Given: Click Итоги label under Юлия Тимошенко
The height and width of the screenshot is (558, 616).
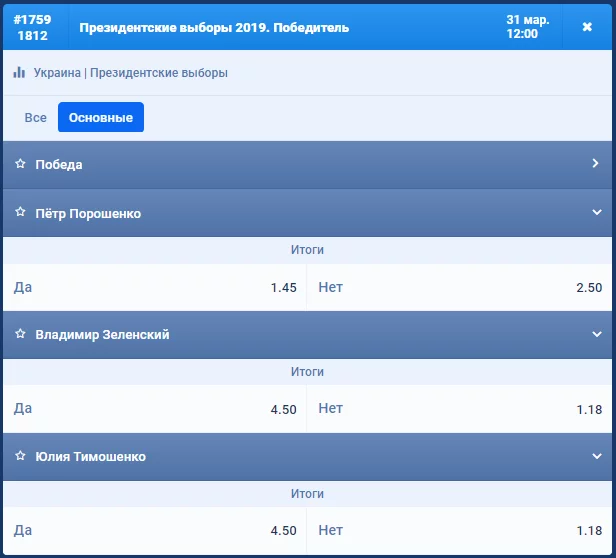Looking at the screenshot, I should [307, 494].
